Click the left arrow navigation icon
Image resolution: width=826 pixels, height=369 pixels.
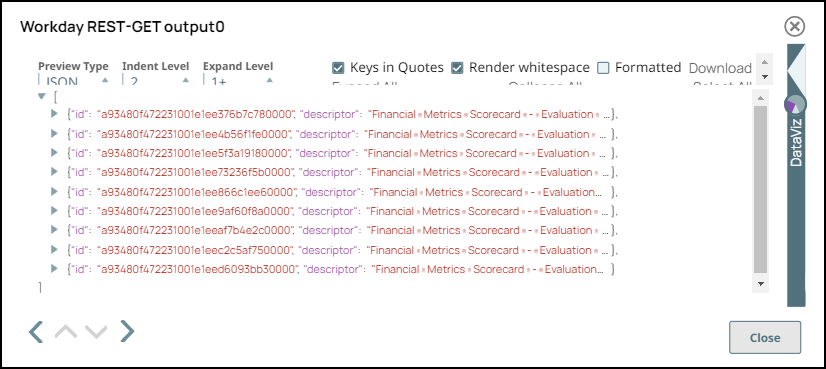(36, 332)
